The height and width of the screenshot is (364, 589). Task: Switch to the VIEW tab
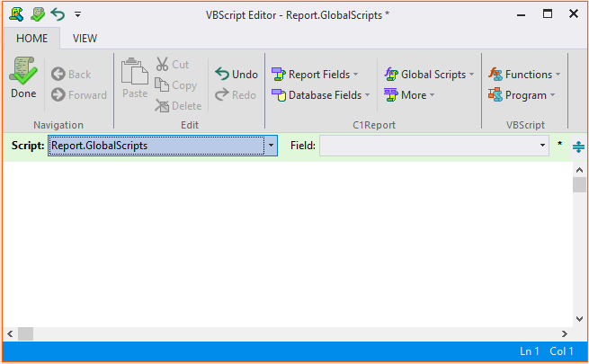coord(85,39)
